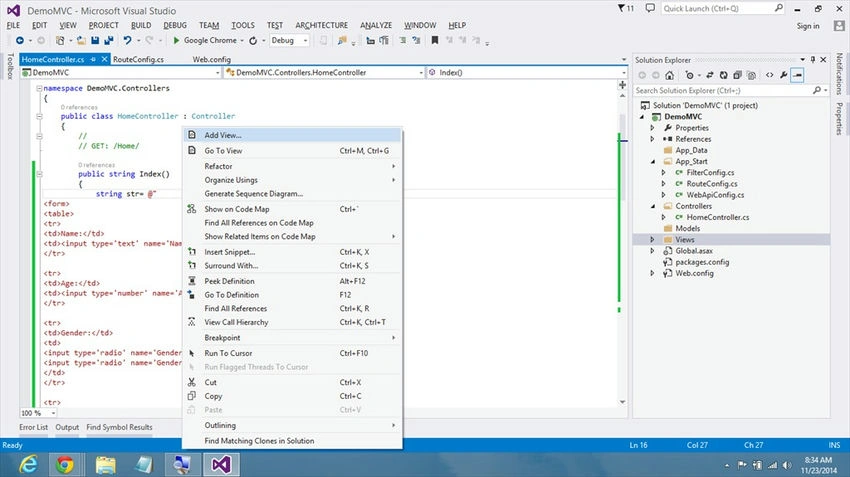
Task: Select Run To Cursor in context menu
Action: [x=292, y=353]
